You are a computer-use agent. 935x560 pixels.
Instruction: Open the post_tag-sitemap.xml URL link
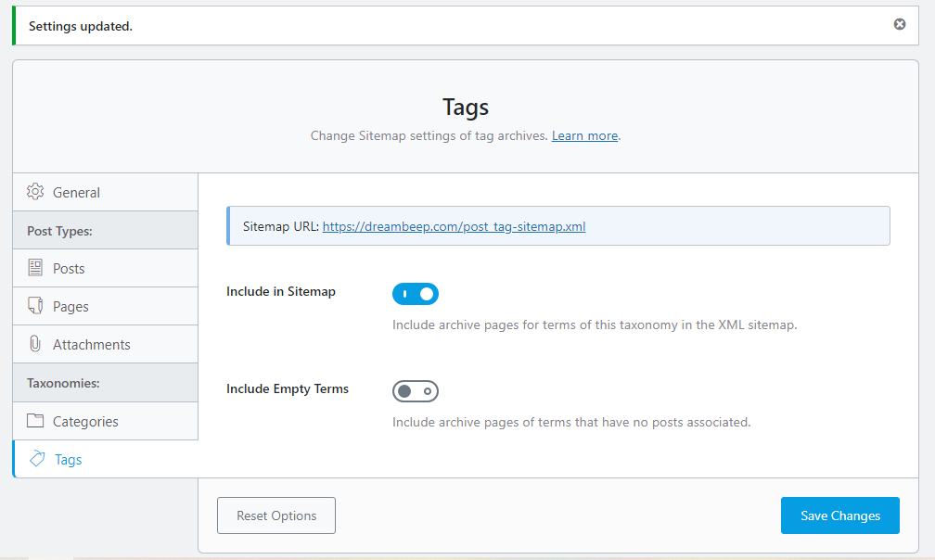click(454, 226)
